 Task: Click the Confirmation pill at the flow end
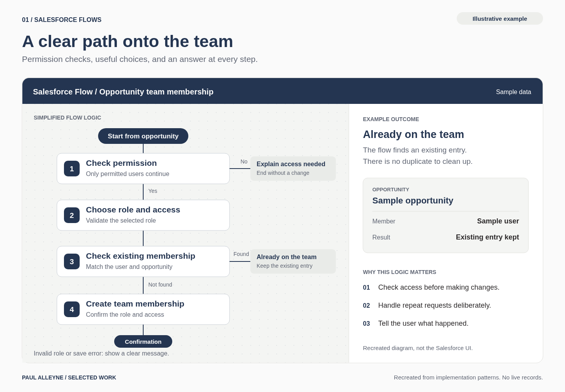point(143,341)
